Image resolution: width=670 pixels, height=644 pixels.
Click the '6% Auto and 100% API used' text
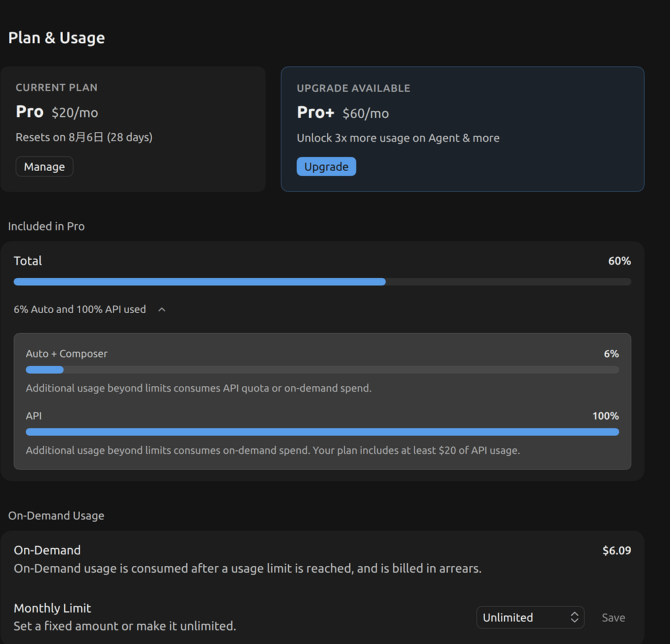click(x=80, y=310)
